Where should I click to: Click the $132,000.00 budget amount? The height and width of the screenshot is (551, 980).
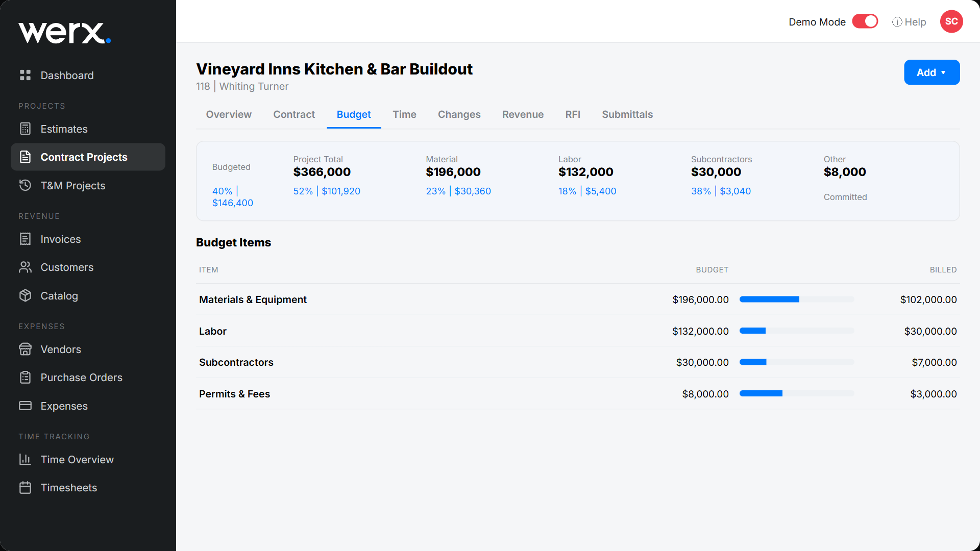coord(700,331)
